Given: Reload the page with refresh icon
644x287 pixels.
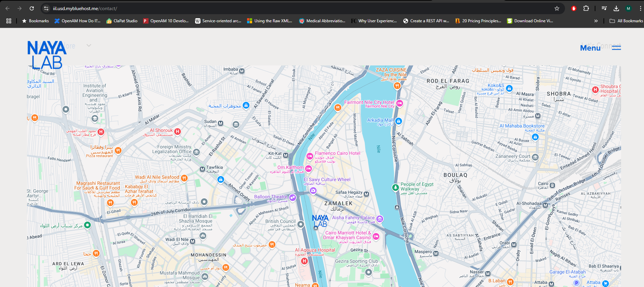Looking at the screenshot, I should [32, 8].
